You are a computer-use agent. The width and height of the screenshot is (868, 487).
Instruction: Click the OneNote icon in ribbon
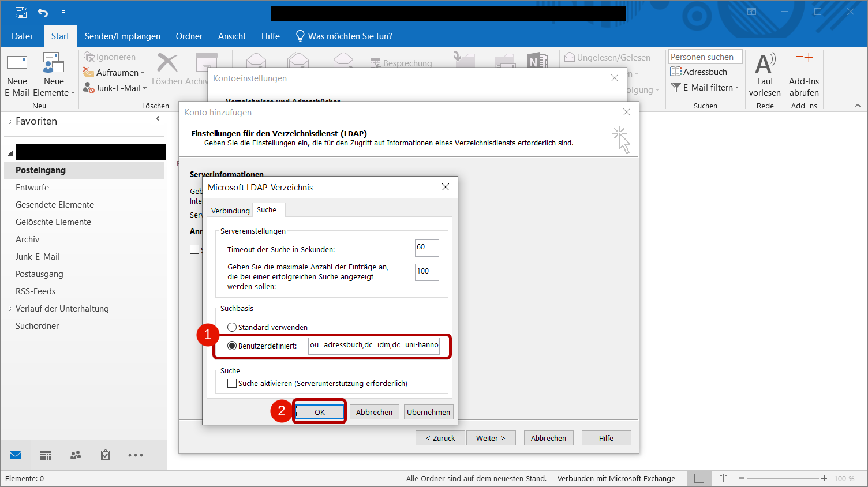click(538, 60)
